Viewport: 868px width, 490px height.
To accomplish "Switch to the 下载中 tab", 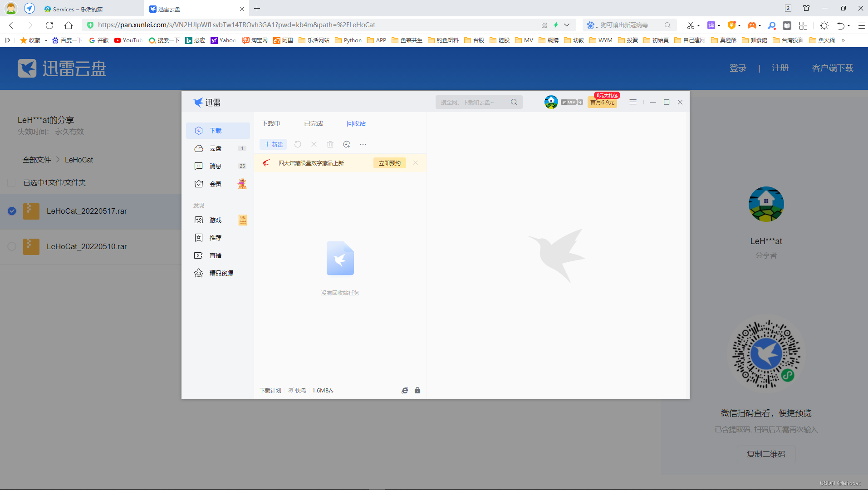I will [x=271, y=123].
